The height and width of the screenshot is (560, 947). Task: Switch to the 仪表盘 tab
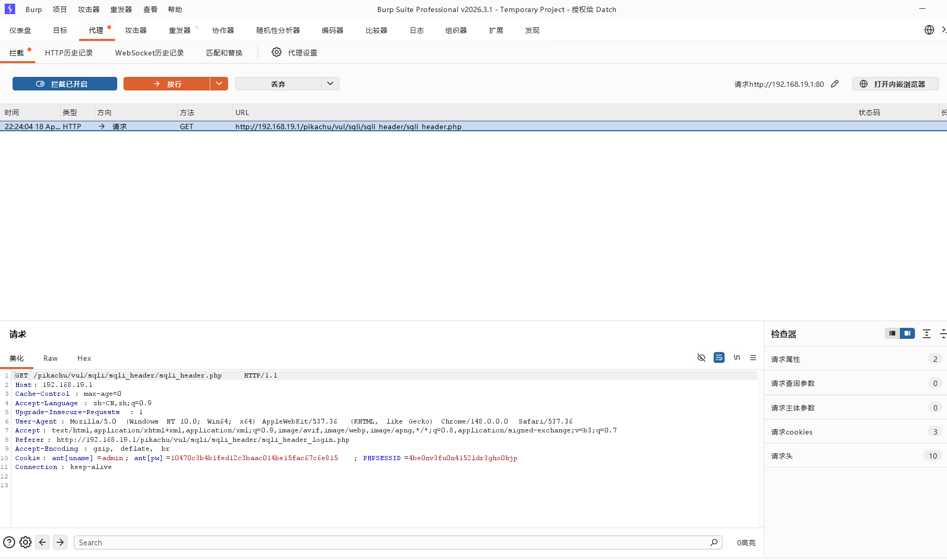pyautogui.click(x=20, y=30)
